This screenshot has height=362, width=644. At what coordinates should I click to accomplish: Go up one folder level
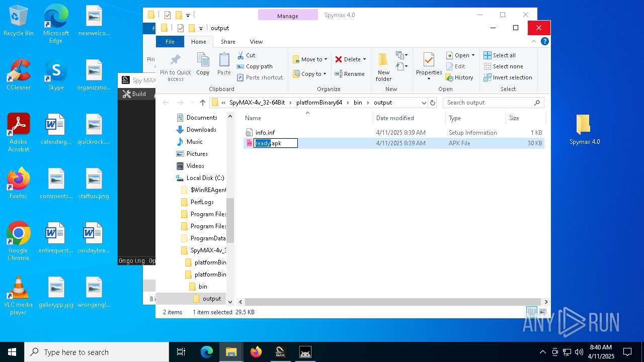pyautogui.click(x=202, y=103)
